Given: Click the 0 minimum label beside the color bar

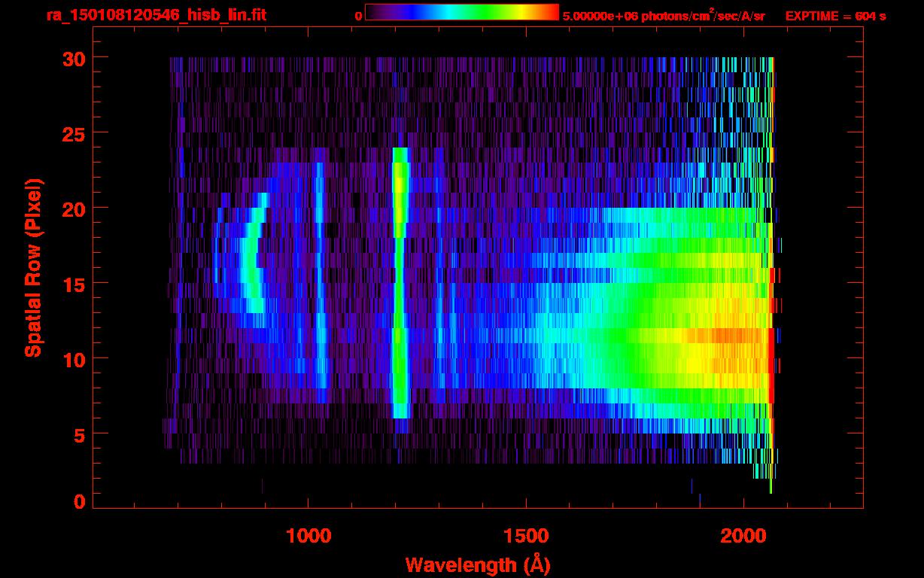Looking at the screenshot, I should [x=358, y=16].
